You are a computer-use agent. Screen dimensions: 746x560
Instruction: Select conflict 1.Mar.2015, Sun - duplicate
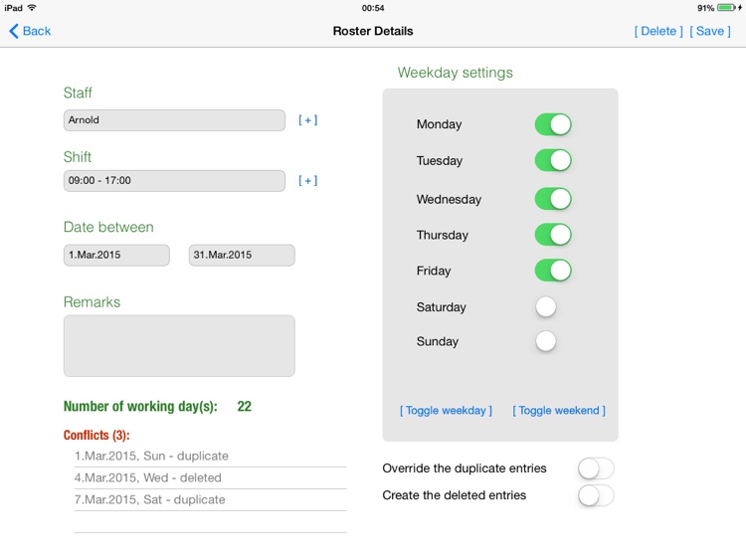pos(210,457)
